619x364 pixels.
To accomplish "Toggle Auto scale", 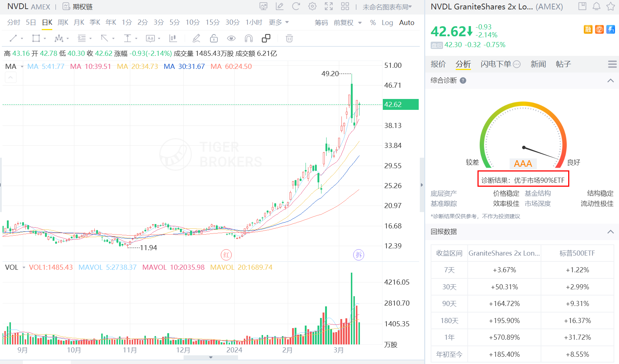I will point(407,23).
